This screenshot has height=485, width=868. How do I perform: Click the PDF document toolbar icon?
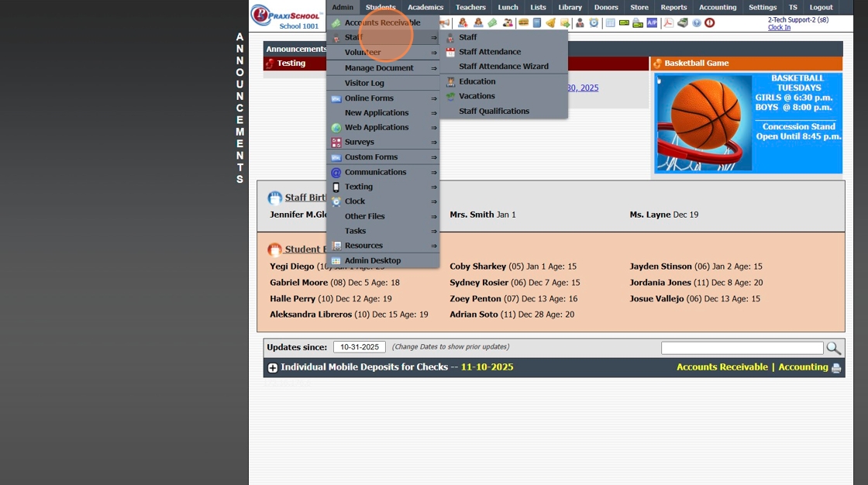click(668, 22)
